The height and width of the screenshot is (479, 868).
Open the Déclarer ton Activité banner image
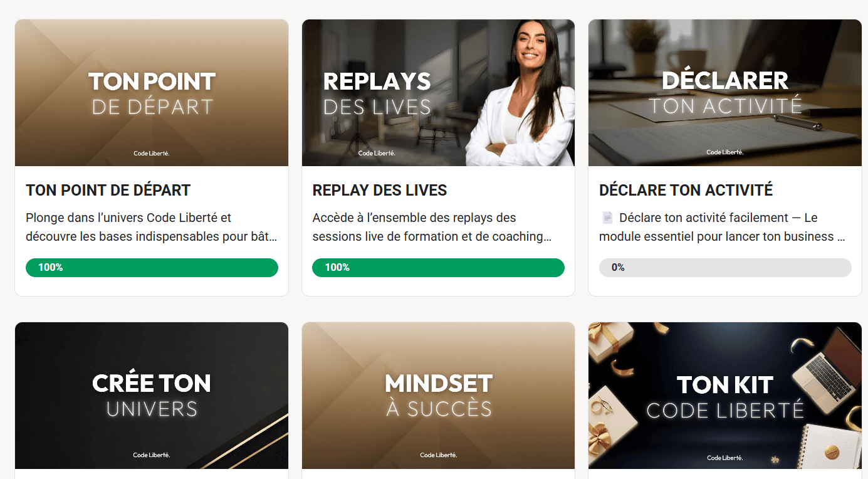[725, 93]
